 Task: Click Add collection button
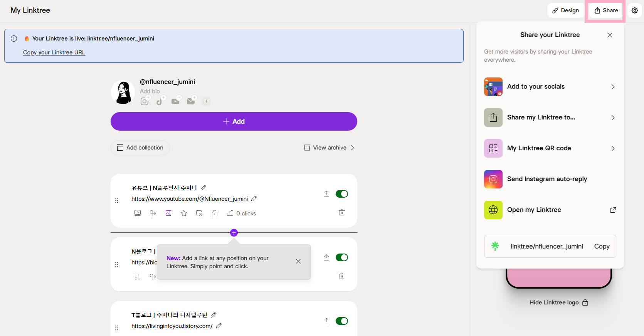point(140,148)
